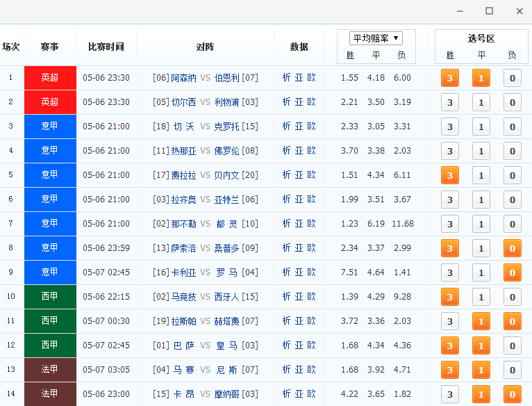Viewport: 532px width, 406px height.
Task: Open 亚 Asian odds for 拉齐奥 vs 亚特兰
Action: 299,199
